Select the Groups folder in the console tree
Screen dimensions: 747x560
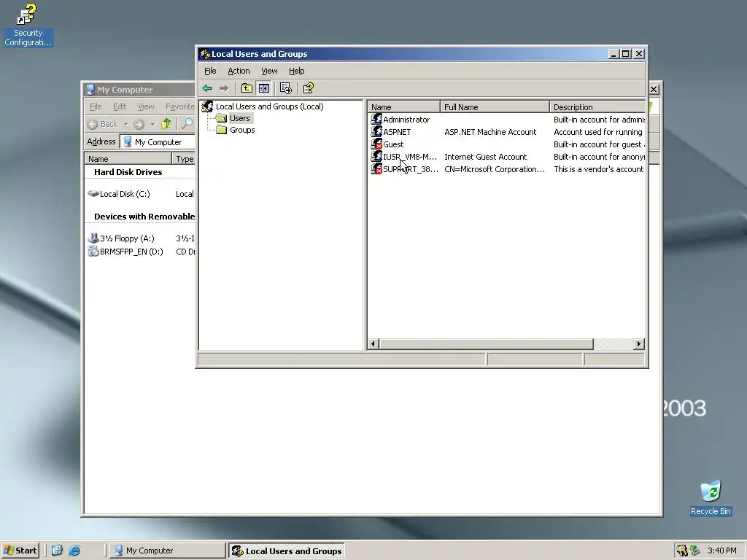coord(242,130)
